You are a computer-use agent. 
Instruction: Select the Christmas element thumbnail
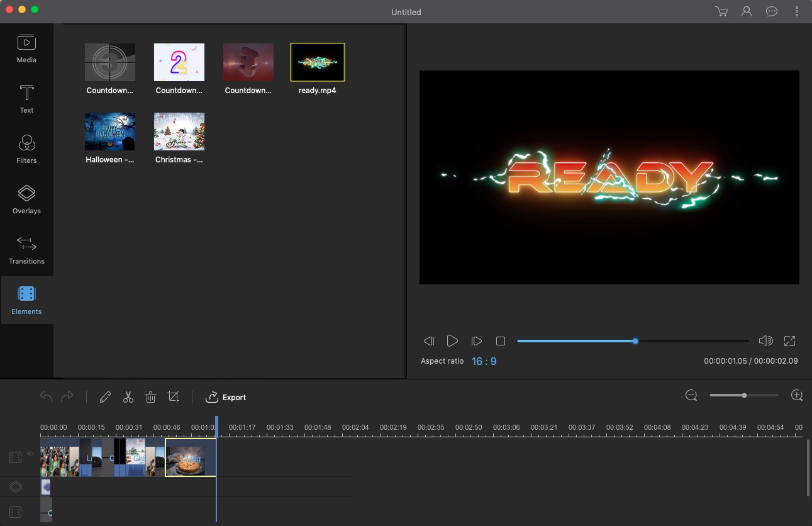(x=179, y=131)
